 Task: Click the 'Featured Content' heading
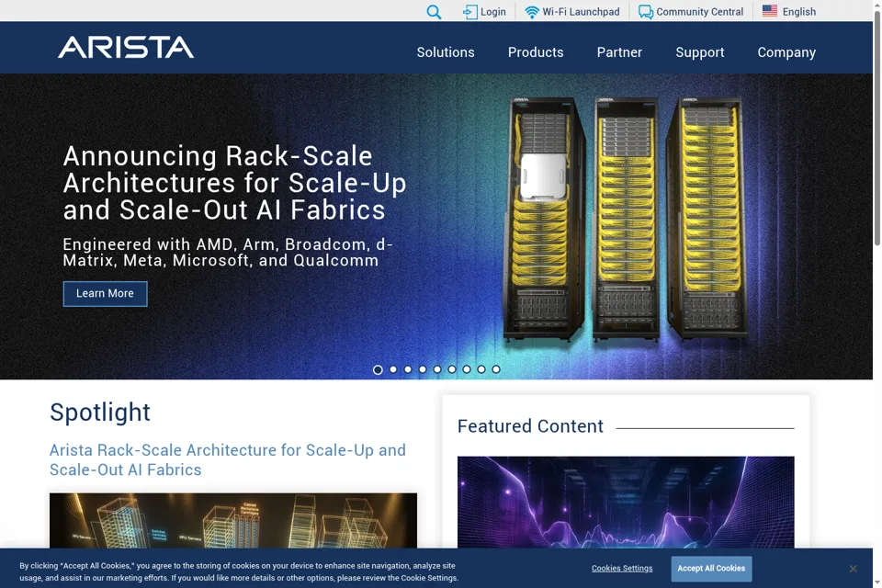click(530, 426)
